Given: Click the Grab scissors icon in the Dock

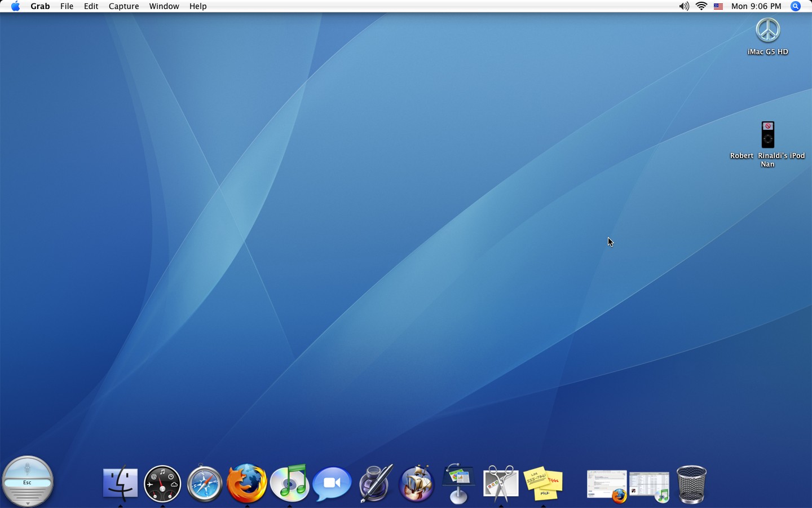Looking at the screenshot, I should coord(501,484).
